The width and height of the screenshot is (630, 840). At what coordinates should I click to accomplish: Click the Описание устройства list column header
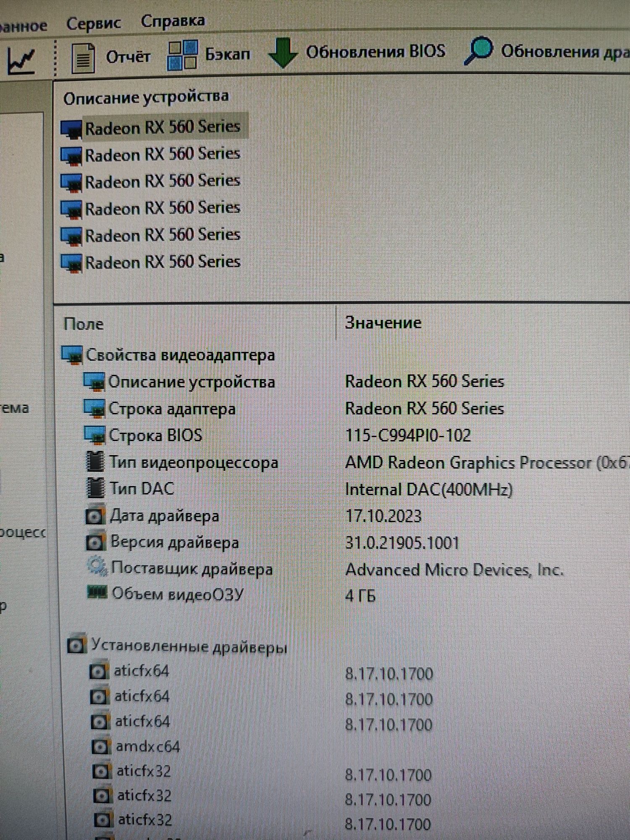[x=146, y=97]
